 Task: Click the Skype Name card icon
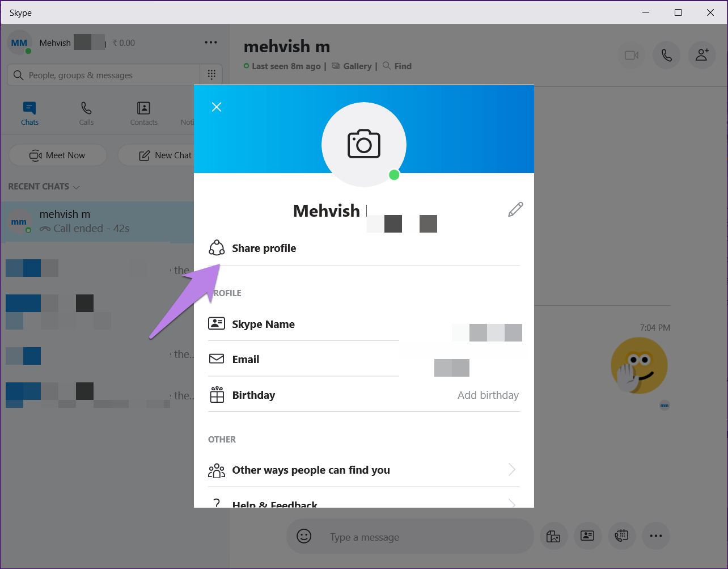pyautogui.click(x=217, y=323)
